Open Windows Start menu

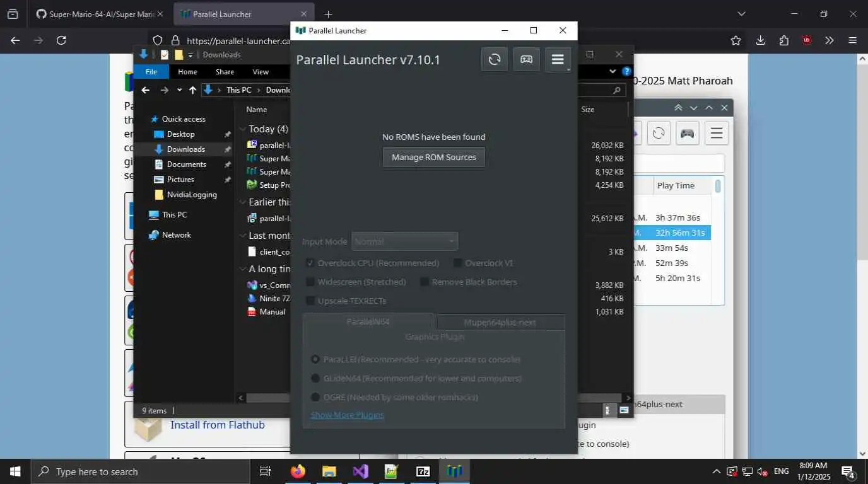point(15,471)
